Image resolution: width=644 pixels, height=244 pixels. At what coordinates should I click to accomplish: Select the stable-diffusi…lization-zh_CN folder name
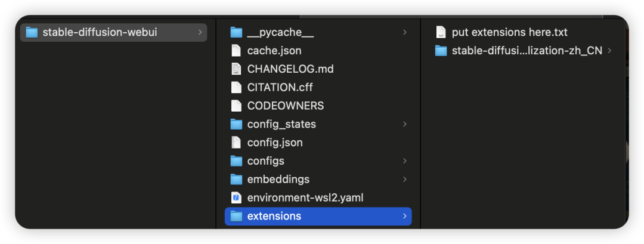[x=527, y=51]
